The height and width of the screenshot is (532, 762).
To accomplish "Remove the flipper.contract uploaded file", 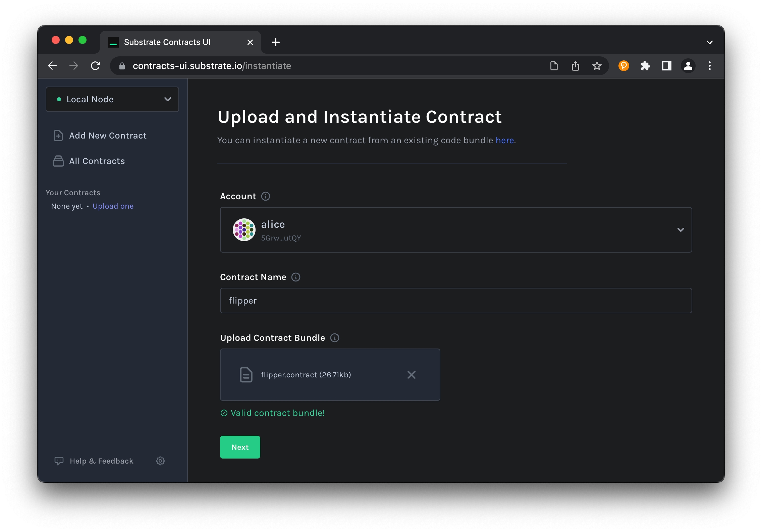I will [412, 375].
